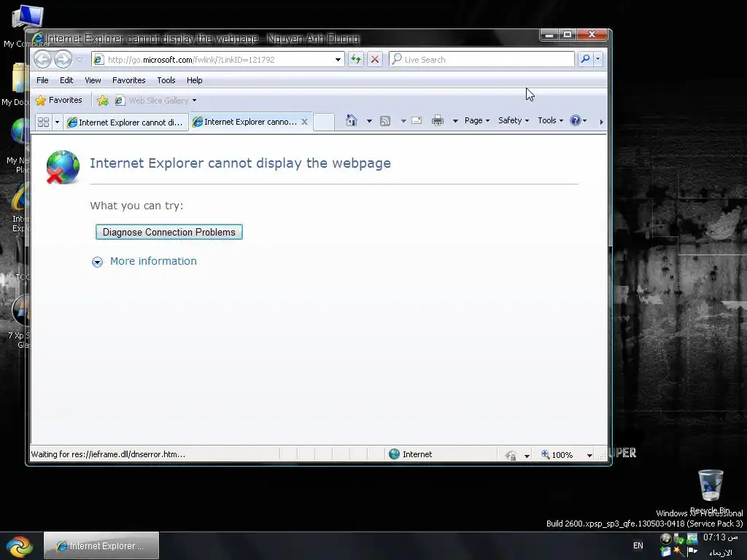Click the green Refresh arrows icon
This screenshot has width=747, height=560.
click(356, 60)
